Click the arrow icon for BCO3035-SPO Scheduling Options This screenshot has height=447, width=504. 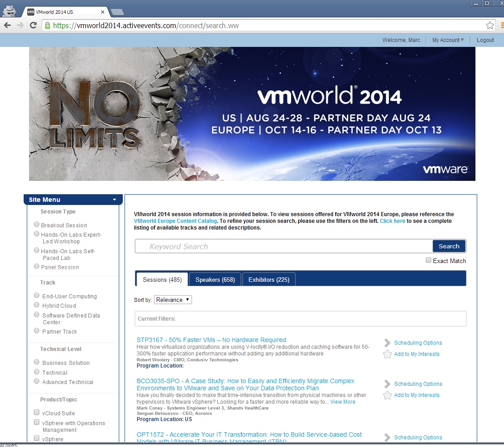387,384
